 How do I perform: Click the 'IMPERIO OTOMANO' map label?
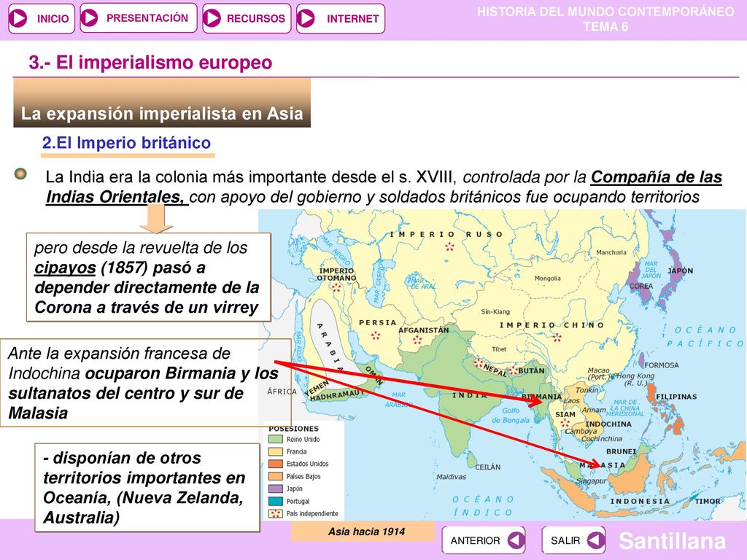click(337, 274)
